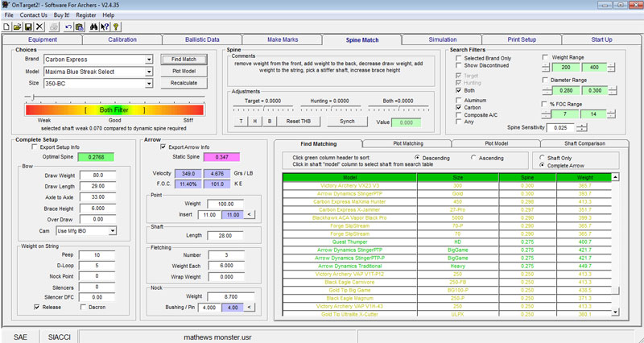Click the Reset THB button

[x=298, y=122]
